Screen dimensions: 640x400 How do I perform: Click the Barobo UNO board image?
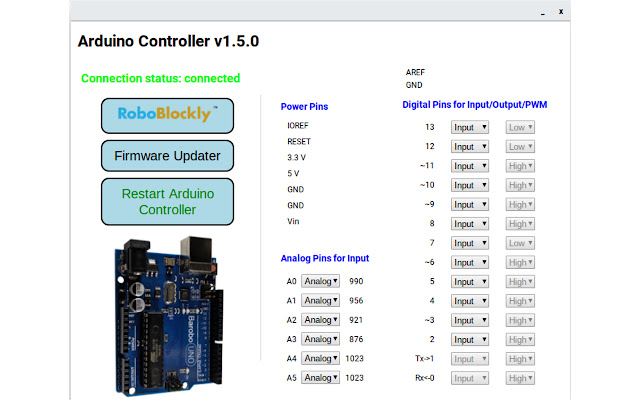pyautogui.click(x=169, y=316)
